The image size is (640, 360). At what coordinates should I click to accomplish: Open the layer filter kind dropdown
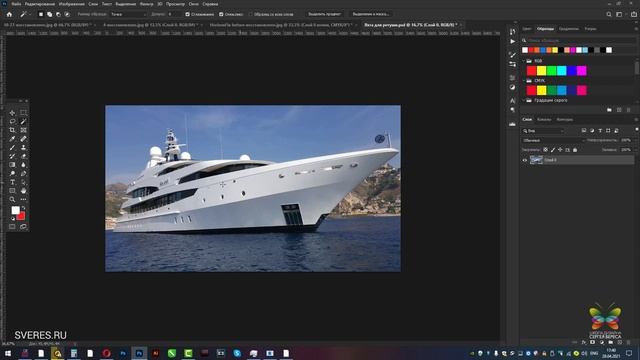click(543, 131)
